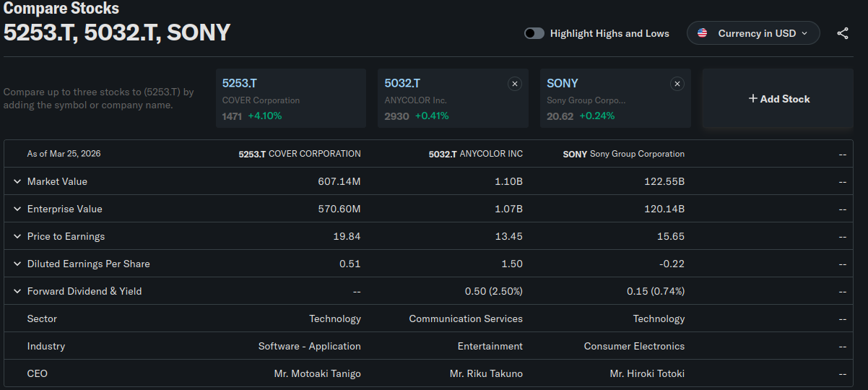Click the US flag currency icon
This screenshot has height=390, width=868.
[702, 33]
